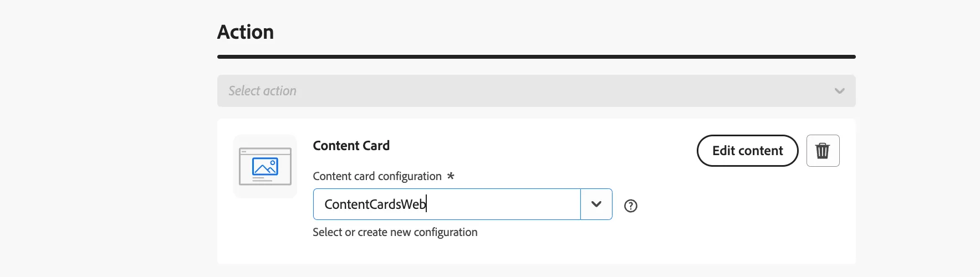
Task: Place cursor after ContentCardsWeb text
Action: pyautogui.click(x=427, y=204)
